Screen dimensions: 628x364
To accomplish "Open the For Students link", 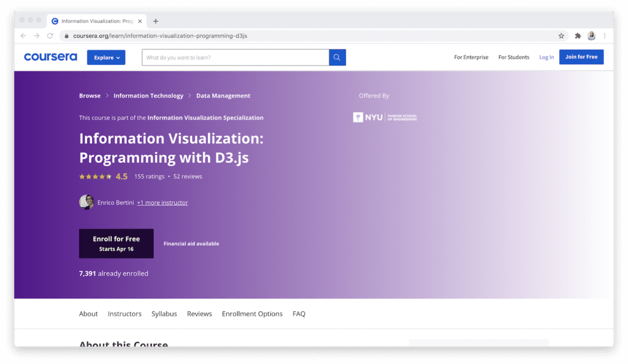I will (513, 57).
